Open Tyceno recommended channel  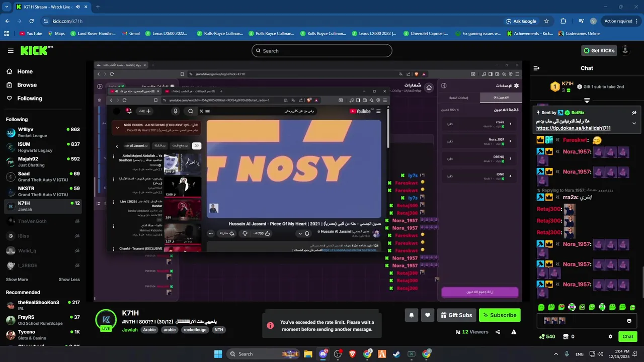(43, 335)
